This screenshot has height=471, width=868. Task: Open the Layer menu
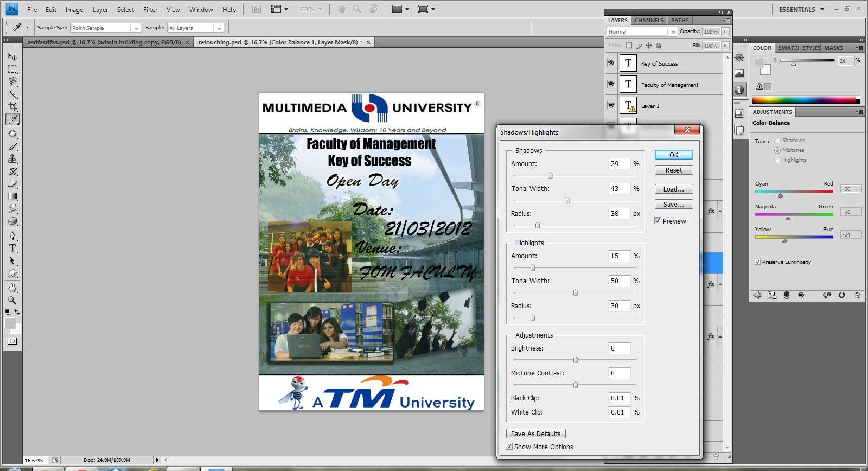pos(100,9)
